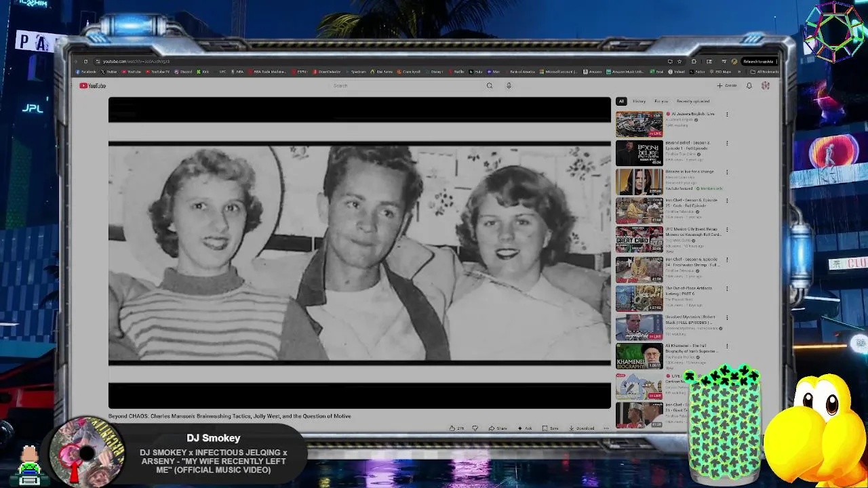Open the Amazon bookmark
Image resolution: width=868 pixels, height=488 pixels.
pyautogui.click(x=593, y=72)
